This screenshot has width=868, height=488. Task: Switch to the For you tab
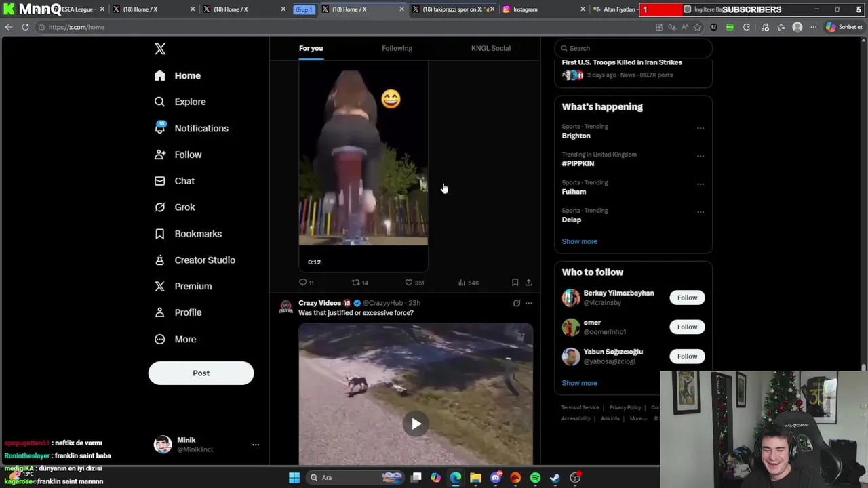point(311,48)
